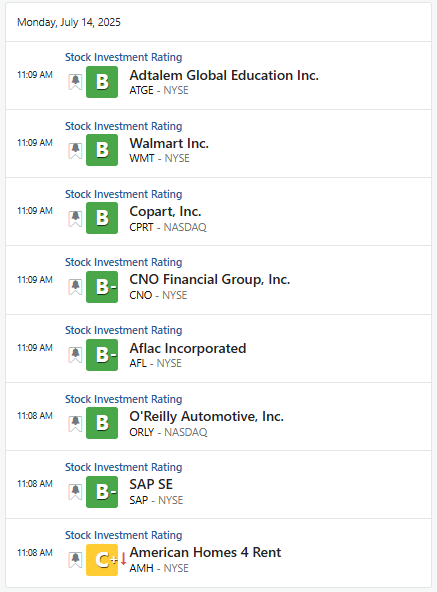Click the green B rating badge for Walmart
The width and height of the screenshot is (437, 592).
pos(102,150)
